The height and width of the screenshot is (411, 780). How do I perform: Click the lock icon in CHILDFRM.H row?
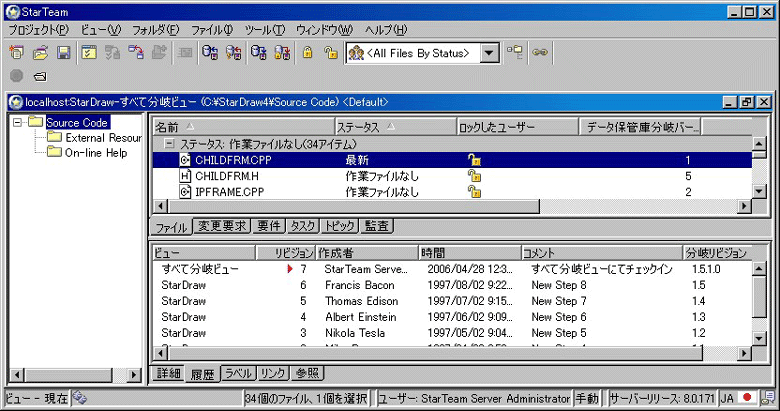click(x=474, y=176)
